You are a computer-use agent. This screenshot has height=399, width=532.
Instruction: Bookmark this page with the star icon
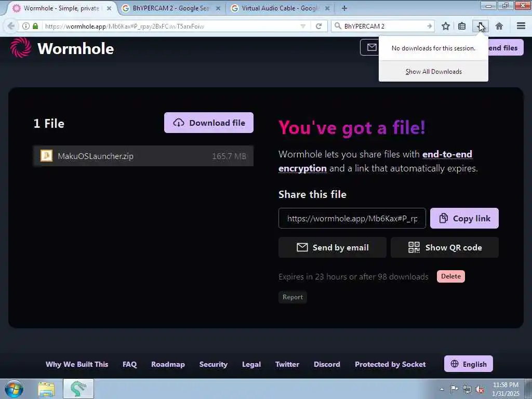pos(445,26)
